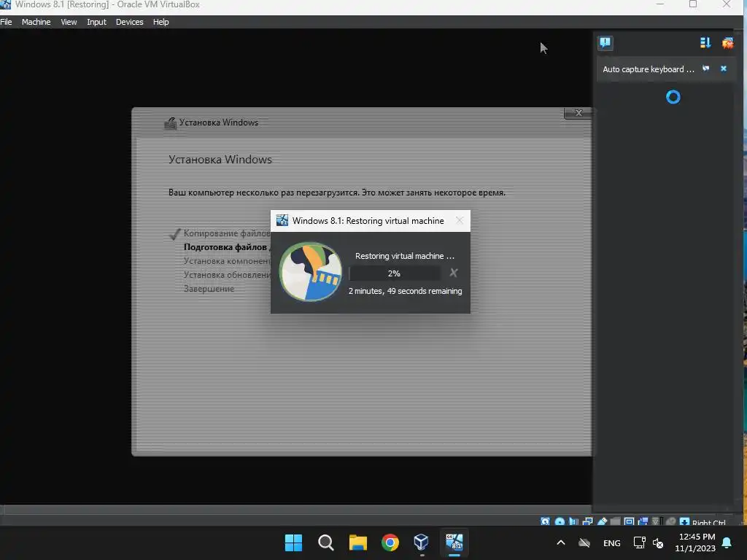The height and width of the screenshot is (560, 747).
Task: Click the optical disc status bar icon
Action: [560, 522]
